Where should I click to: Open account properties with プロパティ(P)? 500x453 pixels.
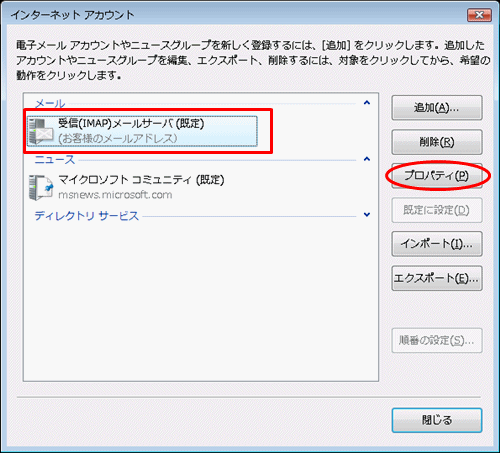(437, 176)
